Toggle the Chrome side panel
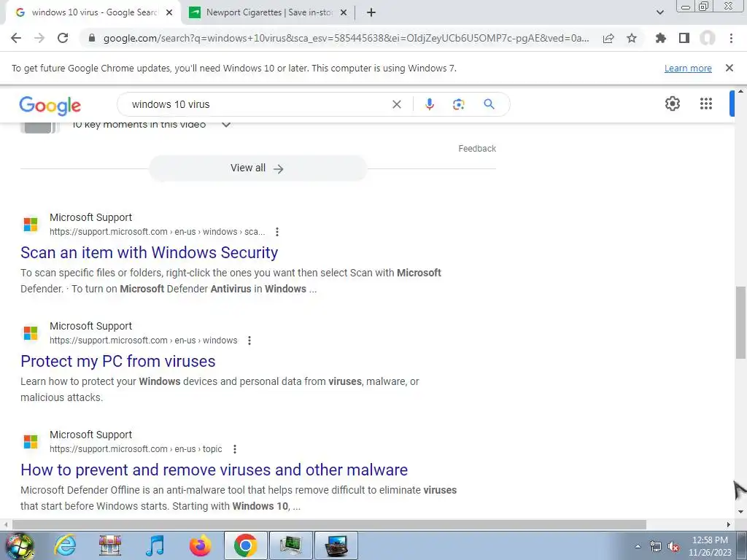This screenshot has width=747, height=560. [684, 38]
